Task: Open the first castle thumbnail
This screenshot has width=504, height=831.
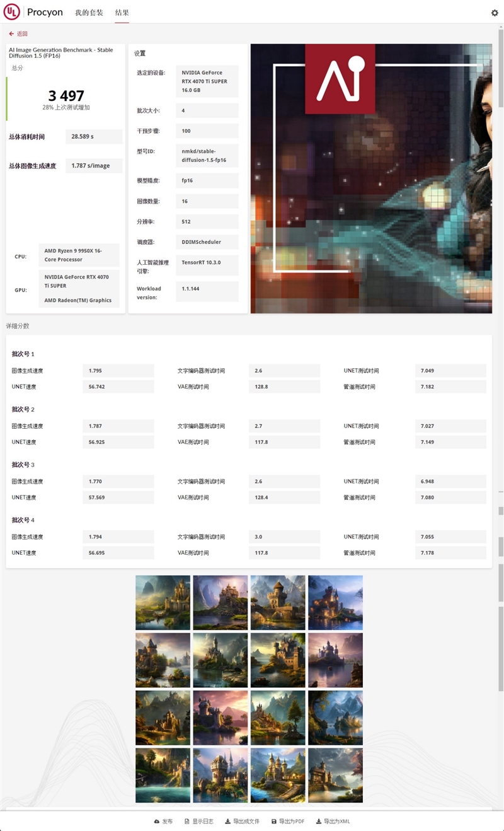Action: point(162,602)
